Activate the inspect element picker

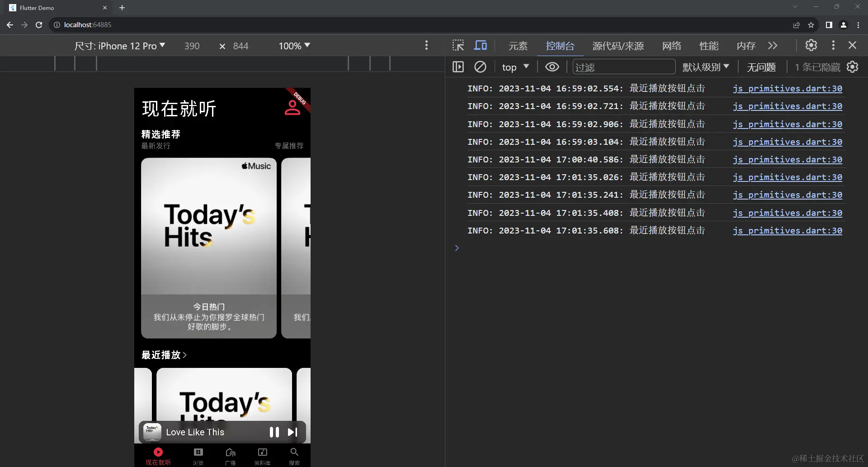coord(458,45)
